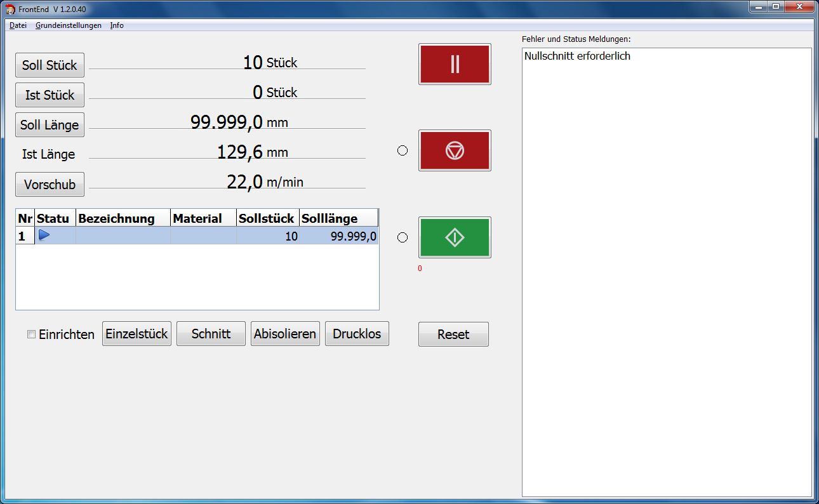This screenshot has width=819, height=504.
Task: Click the Soll Länge button
Action: click(x=50, y=125)
